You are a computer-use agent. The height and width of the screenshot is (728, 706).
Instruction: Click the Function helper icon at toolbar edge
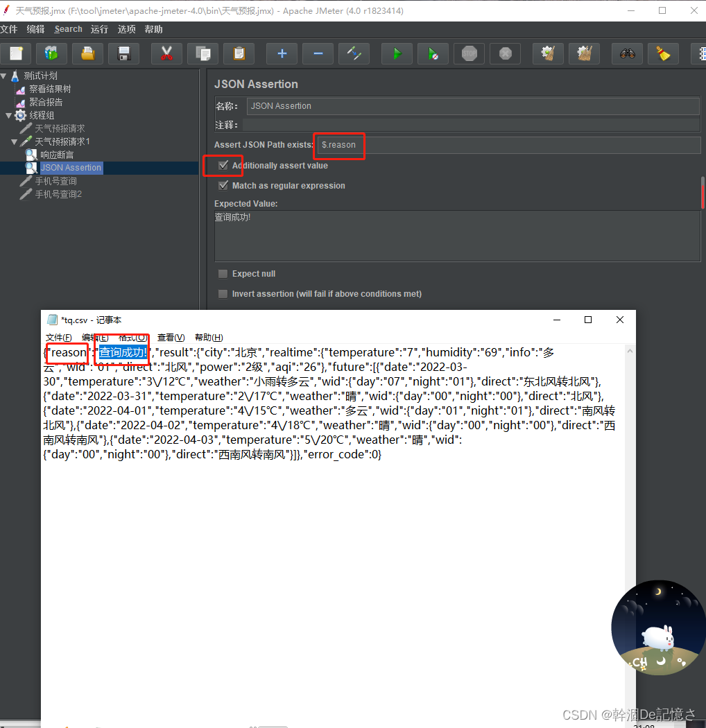[x=700, y=53]
